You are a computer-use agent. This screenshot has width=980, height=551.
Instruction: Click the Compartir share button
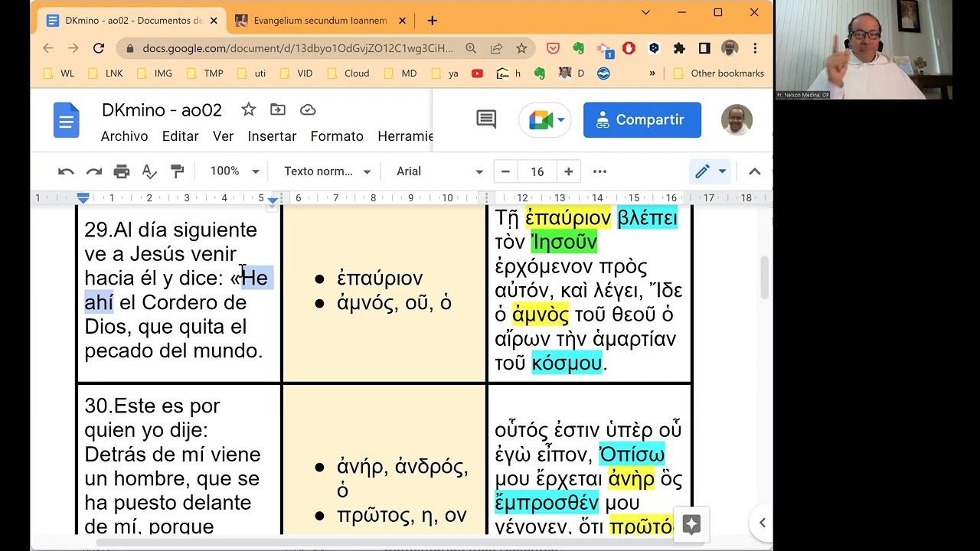(642, 120)
